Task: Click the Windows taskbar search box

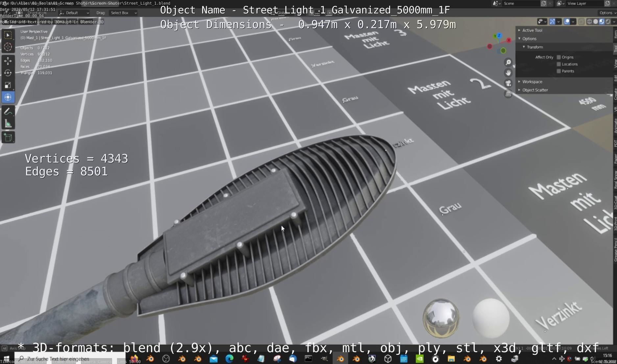Action: tap(70, 359)
